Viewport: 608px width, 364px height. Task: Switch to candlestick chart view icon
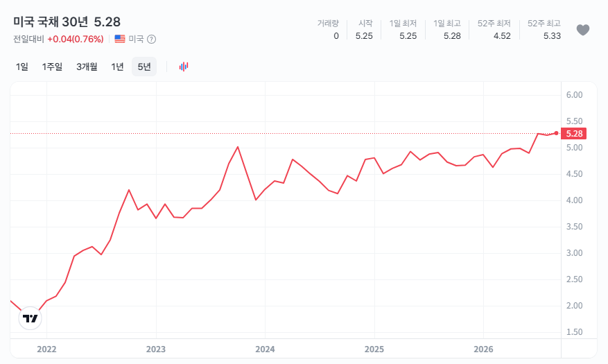click(x=184, y=67)
